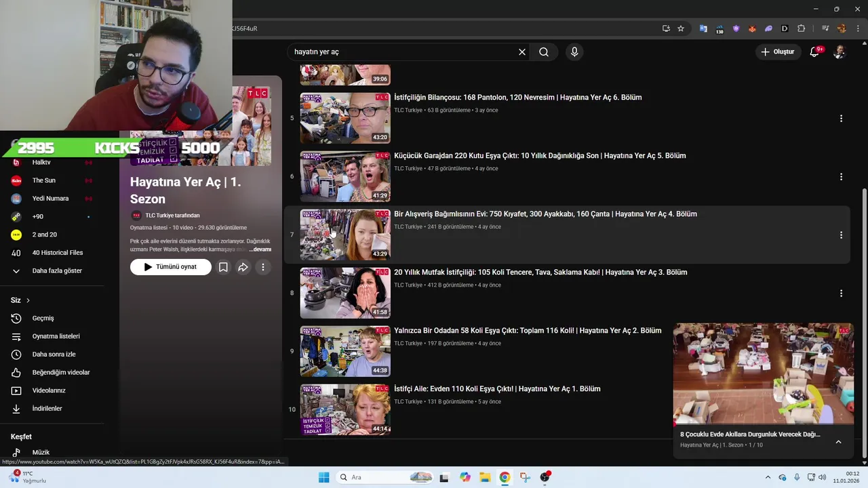Open the purple shield extension

coord(736,28)
